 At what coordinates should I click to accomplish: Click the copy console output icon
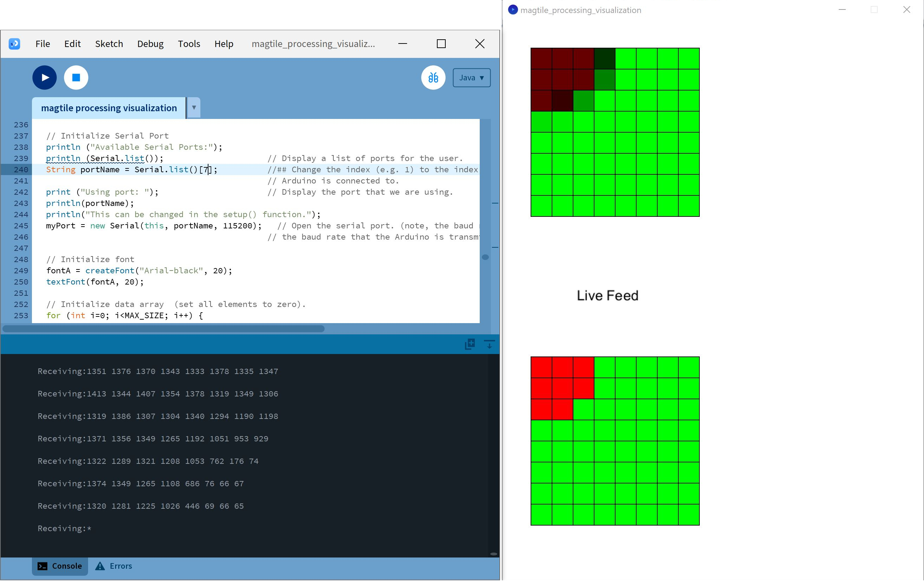(470, 344)
